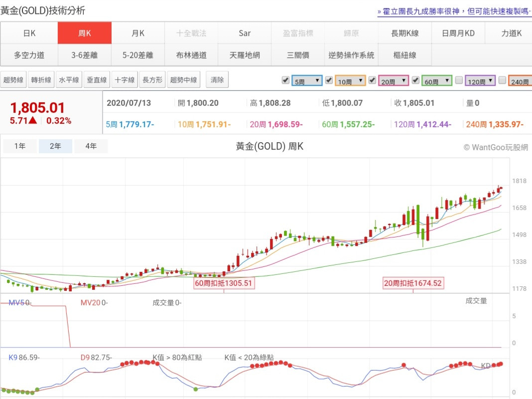Viewport: 532px width, 399px height.
Task: Set chart range to 4年
Action: point(91,146)
